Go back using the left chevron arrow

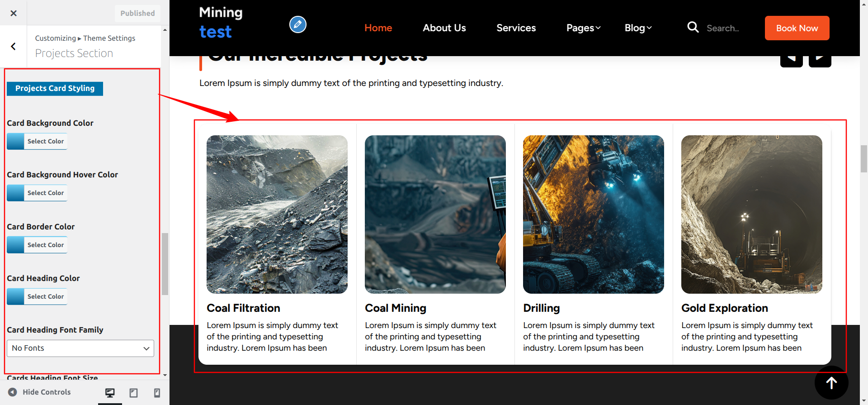(14, 46)
